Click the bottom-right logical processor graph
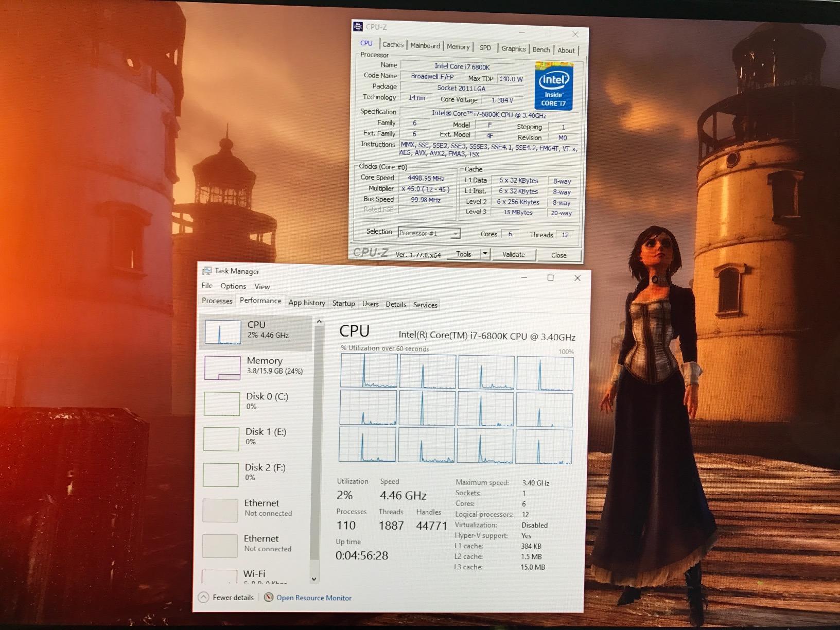The image size is (840, 630). click(544, 446)
